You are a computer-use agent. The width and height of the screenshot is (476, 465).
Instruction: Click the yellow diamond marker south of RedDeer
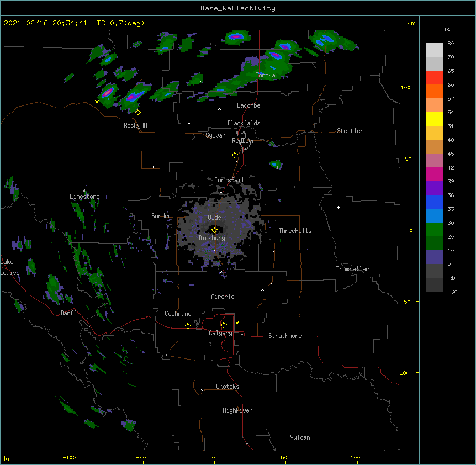[235, 155]
